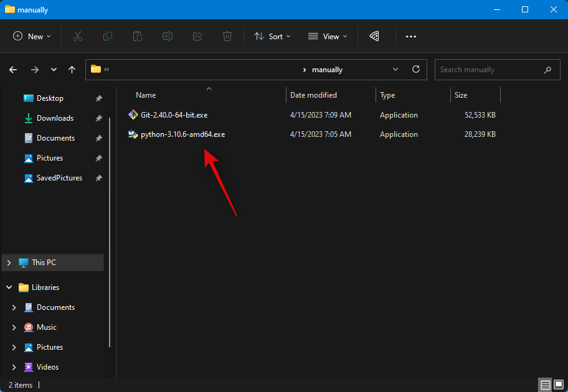Open the Sort menu
This screenshot has width=568, height=392.
coord(272,37)
